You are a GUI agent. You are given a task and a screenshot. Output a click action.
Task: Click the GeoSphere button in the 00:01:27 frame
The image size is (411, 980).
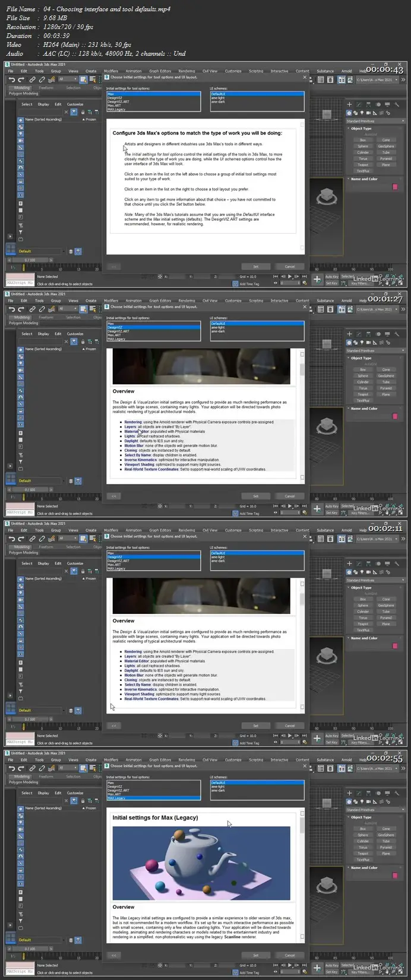coord(385,376)
